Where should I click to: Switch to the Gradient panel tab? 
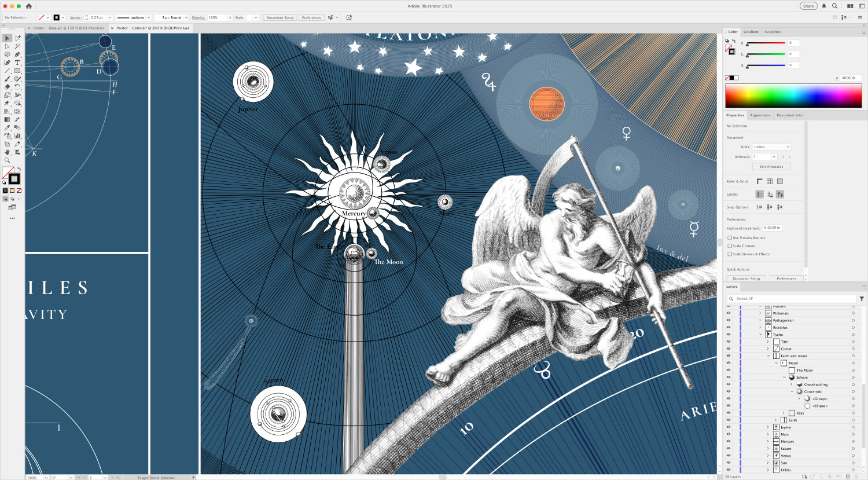click(x=751, y=32)
